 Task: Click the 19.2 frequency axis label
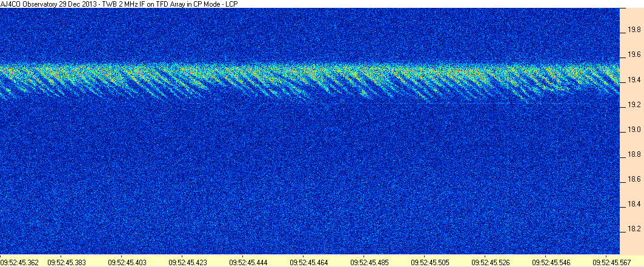(634, 105)
